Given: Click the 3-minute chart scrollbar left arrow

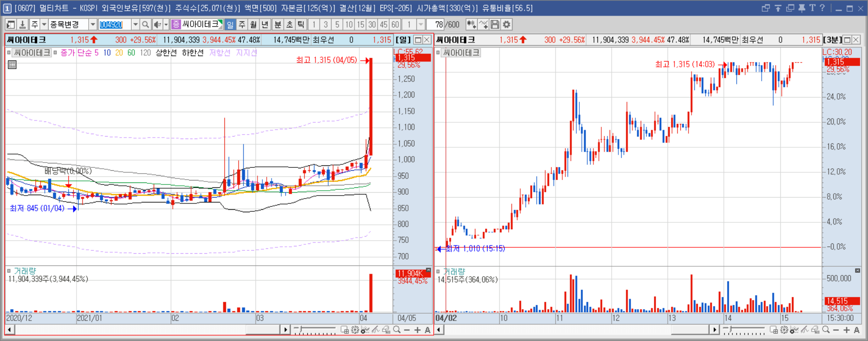Looking at the screenshot, I should point(439,330).
